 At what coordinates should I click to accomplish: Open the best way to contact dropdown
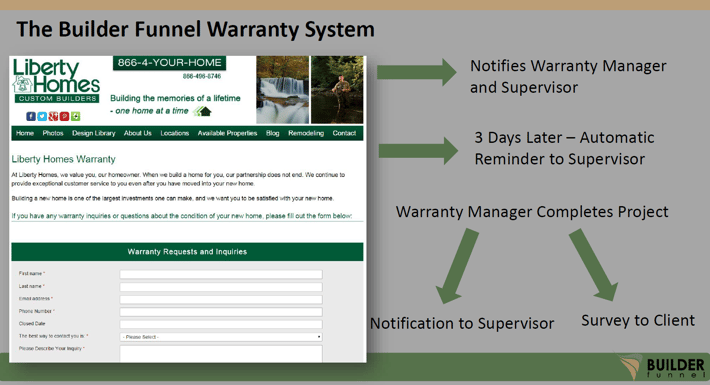221,337
